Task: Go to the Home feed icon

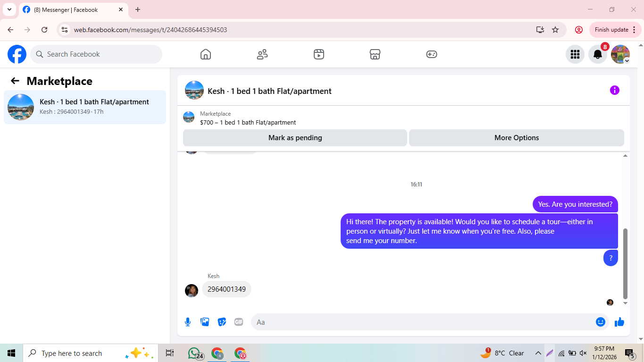Action: (206, 54)
